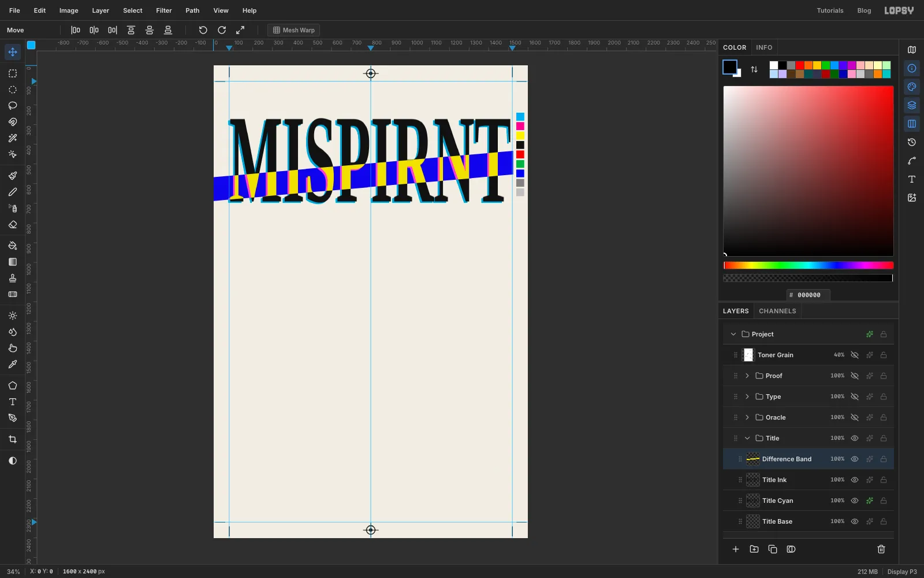Open the History panel icon on right strip
The width and height of the screenshot is (924, 578).
point(912,142)
